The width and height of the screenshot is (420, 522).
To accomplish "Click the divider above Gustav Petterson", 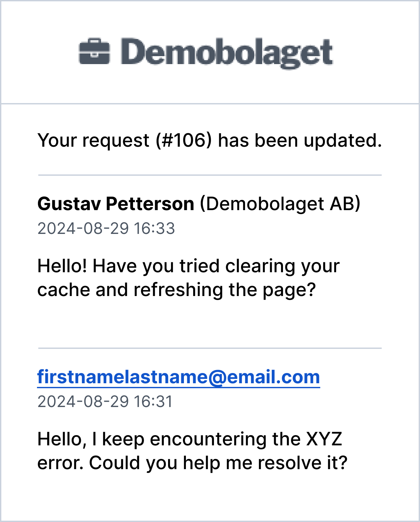I will (x=210, y=175).
